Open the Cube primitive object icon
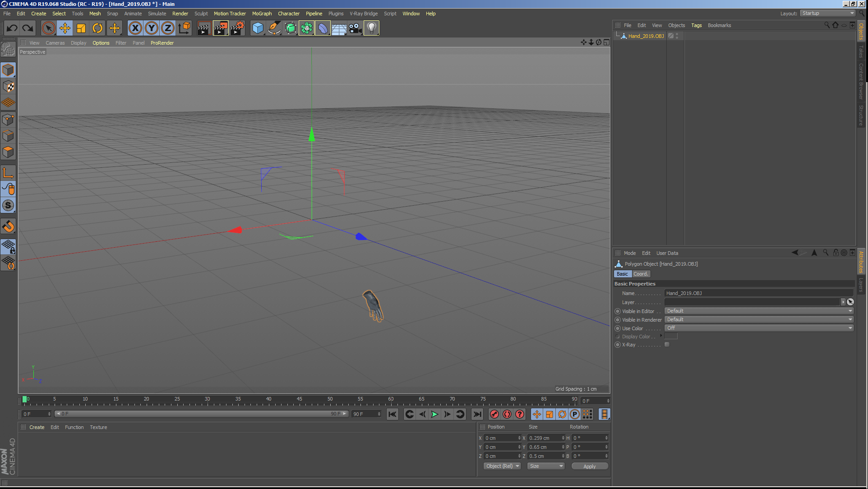Viewport: 868px width, 489px height. tap(258, 28)
